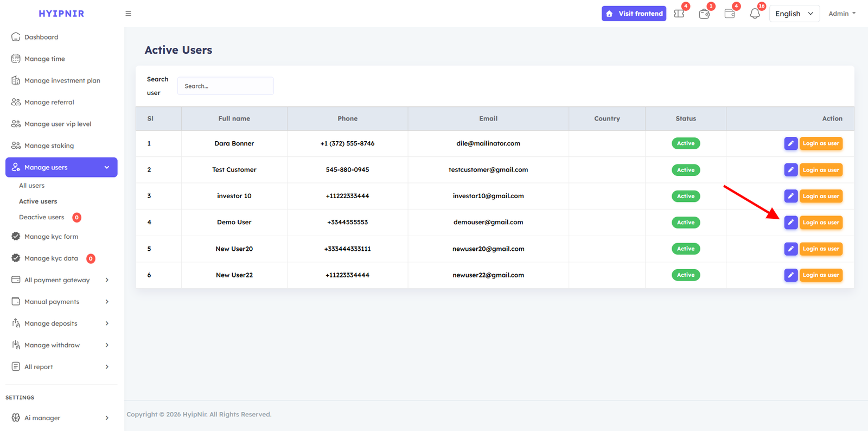
Task: Open the wallet icon with badge 1
Action: click(x=704, y=14)
